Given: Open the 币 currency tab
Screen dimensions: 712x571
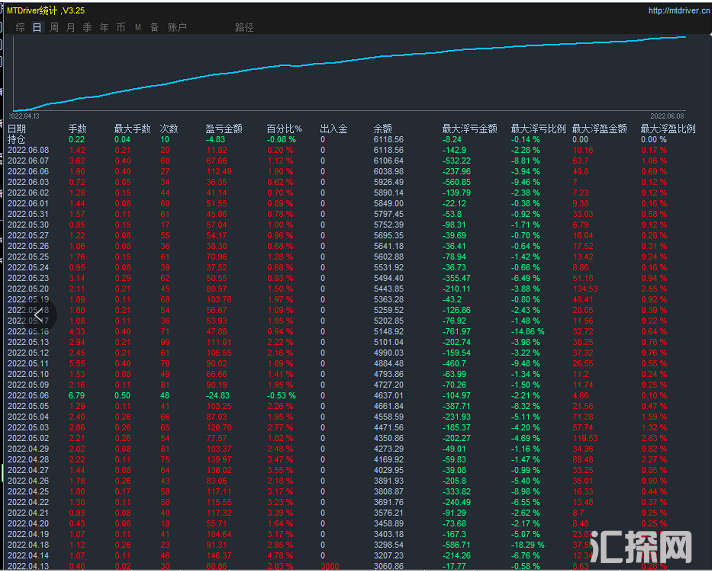Looking at the screenshot, I should click(121, 27).
